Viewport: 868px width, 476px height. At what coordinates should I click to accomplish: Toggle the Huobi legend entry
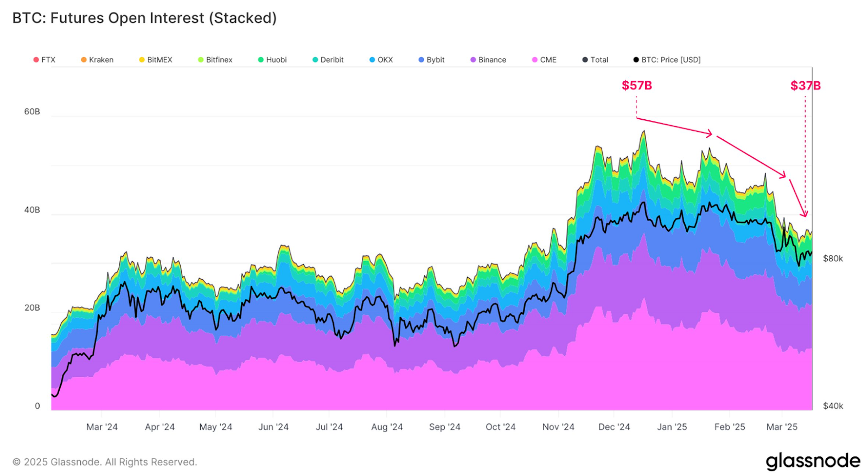(x=272, y=60)
